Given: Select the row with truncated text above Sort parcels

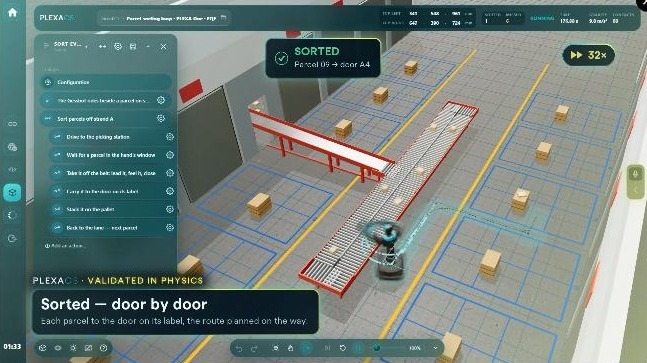Looking at the screenshot, I should point(106,100).
